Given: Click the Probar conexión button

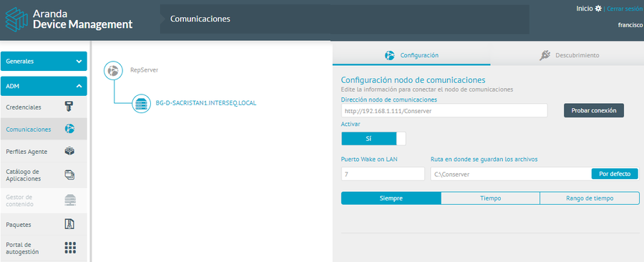Looking at the screenshot, I should (594, 110).
